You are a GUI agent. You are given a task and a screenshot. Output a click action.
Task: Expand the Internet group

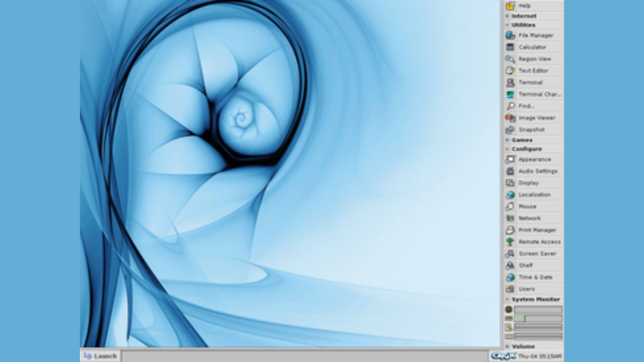coord(523,16)
